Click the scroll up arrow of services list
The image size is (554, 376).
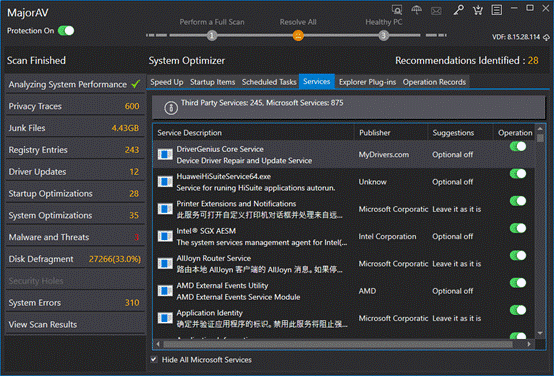click(x=540, y=128)
